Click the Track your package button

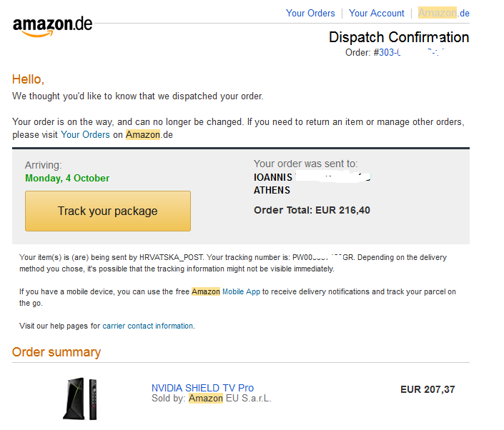point(108,211)
